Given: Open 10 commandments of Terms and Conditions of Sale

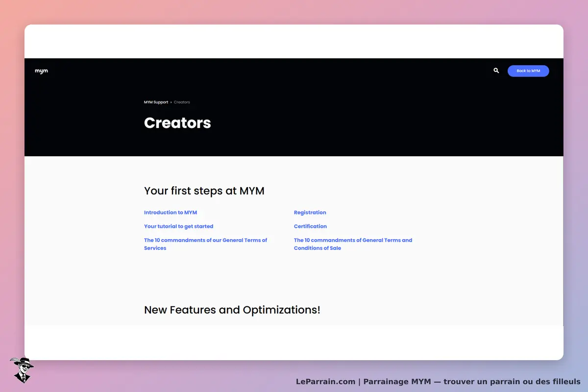Looking at the screenshot, I should click(353, 244).
